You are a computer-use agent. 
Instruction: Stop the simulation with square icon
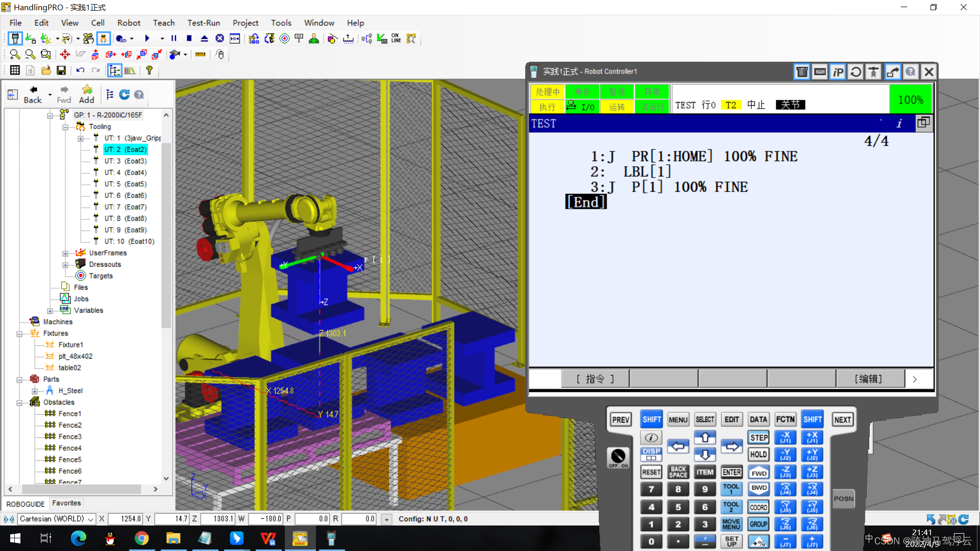coord(189,39)
